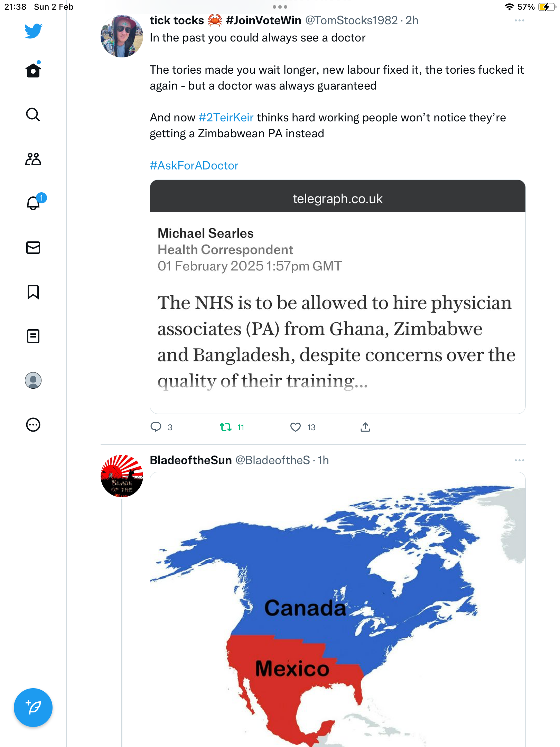Open the #AskForADoctor hashtag link

click(194, 166)
